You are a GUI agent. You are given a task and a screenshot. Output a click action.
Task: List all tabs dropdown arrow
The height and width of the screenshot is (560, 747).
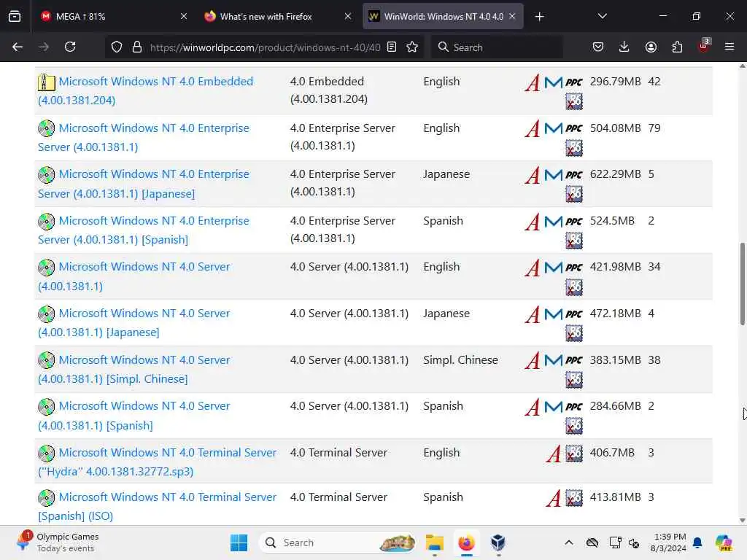tap(602, 16)
